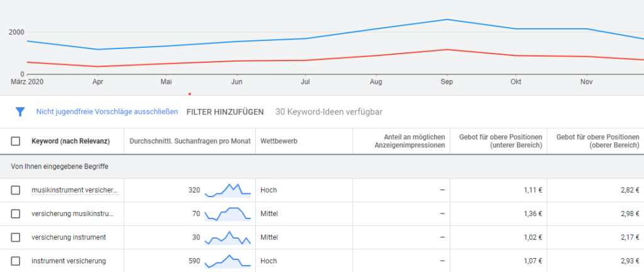This screenshot has height=272, width=644.
Task: Click low bid value '1,07 €'
Action: [x=534, y=261]
